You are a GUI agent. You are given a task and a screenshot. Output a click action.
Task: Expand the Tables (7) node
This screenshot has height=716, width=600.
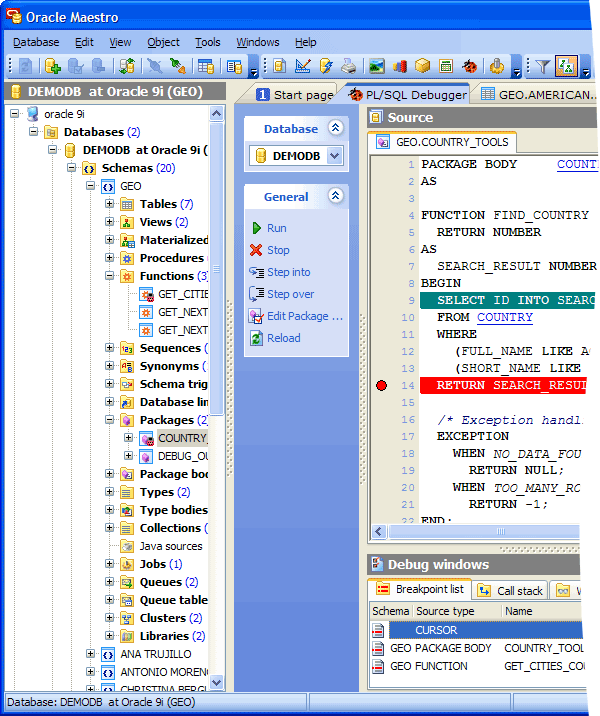(x=110, y=204)
